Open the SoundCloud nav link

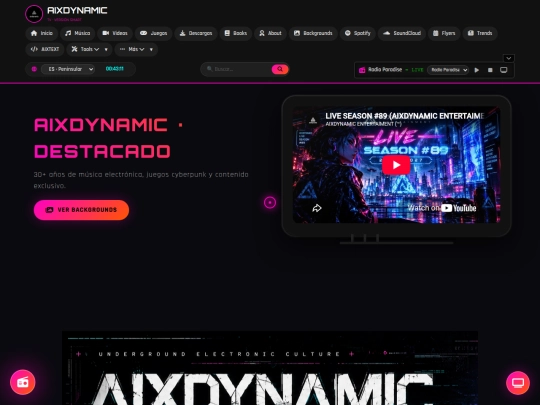pyautogui.click(x=402, y=33)
